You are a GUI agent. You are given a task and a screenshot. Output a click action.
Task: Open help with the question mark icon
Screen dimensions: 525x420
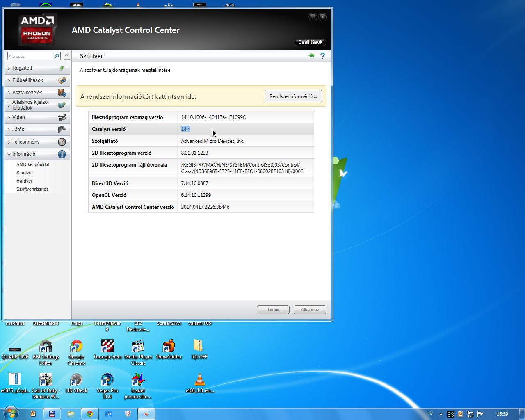point(323,56)
